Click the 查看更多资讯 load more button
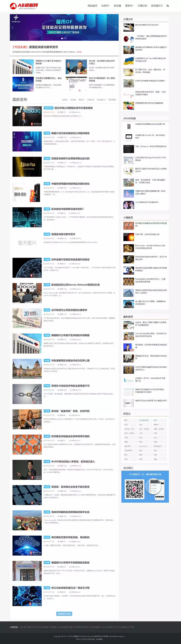The height and width of the screenshot is (644, 181). click(64, 614)
